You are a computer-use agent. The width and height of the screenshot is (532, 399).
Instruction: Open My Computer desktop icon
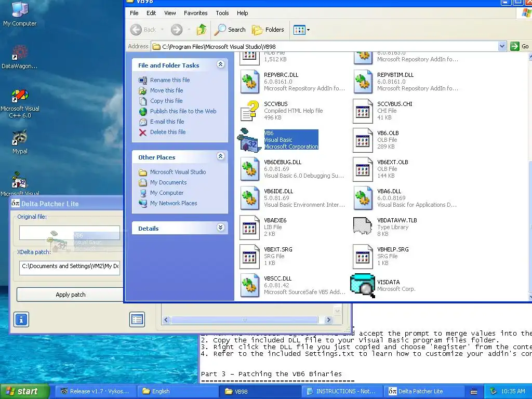[x=20, y=14]
